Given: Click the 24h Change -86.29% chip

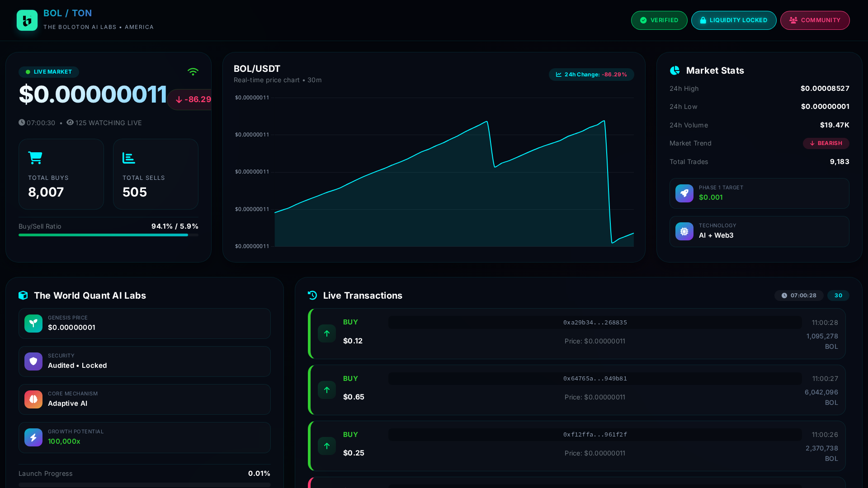Looking at the screenshot, I should point(591,75).
